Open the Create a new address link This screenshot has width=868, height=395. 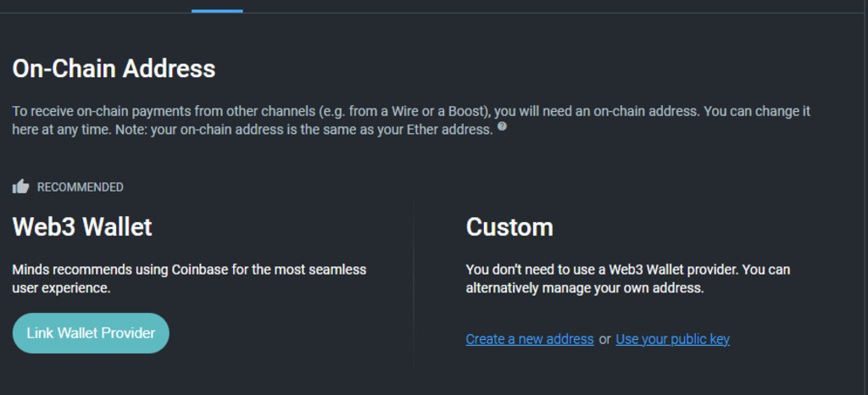click(530, 339)
